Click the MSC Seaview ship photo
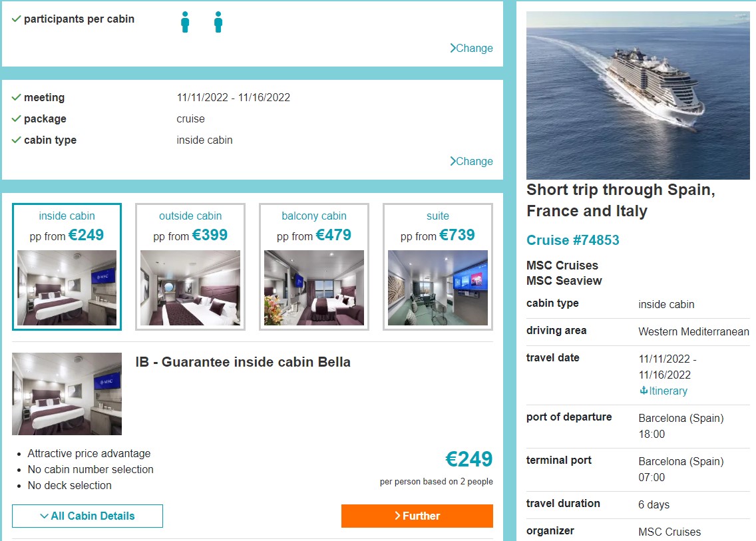Viewport: 756px width, 541px height. pos(638,95)
